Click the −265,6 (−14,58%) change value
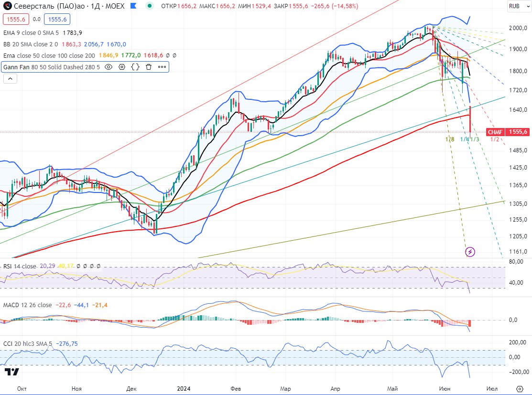 334,6
